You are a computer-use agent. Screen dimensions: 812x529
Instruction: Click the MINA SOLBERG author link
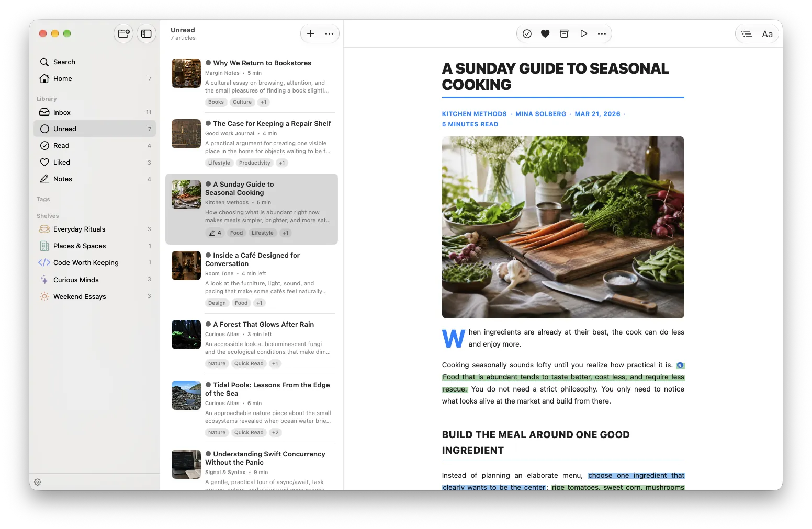[x=540, y=114]
